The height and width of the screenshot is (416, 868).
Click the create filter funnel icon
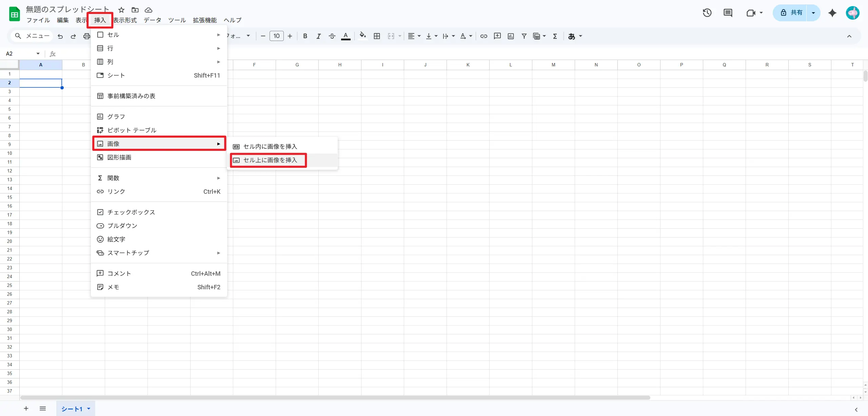(x=524, y=36)
